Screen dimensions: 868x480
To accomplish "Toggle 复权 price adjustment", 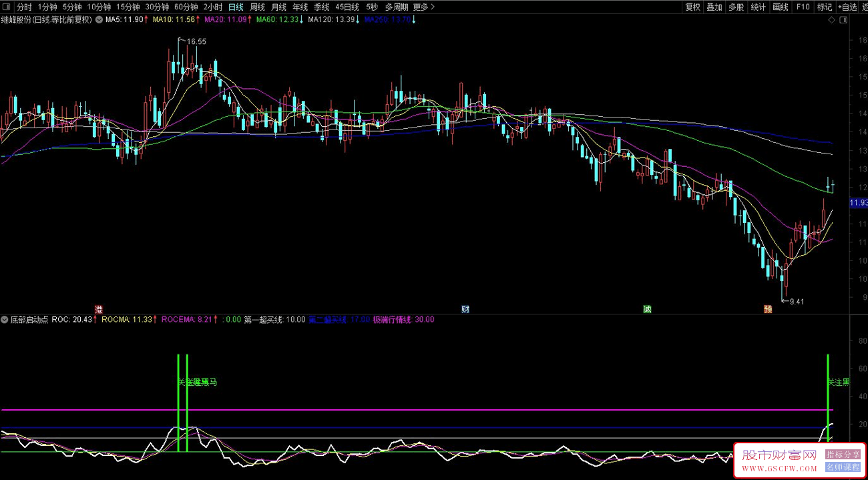I will (693, 7).
